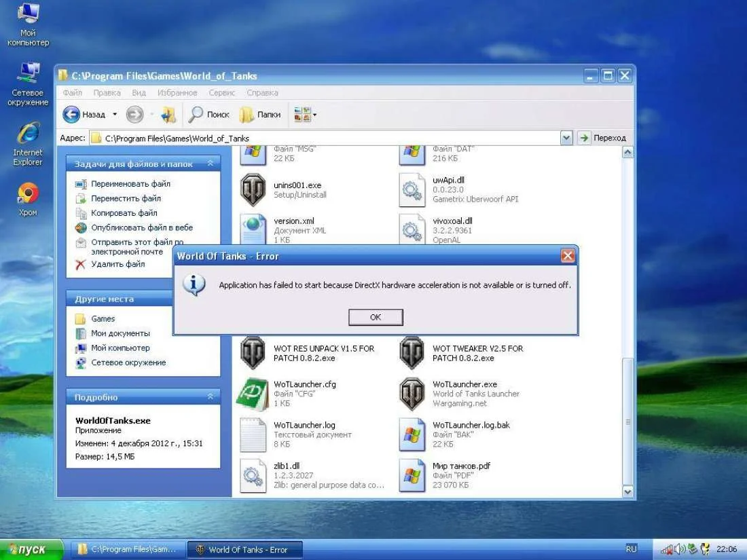The height and width of the screenshot is (560, 747).
Task: Open the Мир танков.pdf file icon
Action: 412,475
